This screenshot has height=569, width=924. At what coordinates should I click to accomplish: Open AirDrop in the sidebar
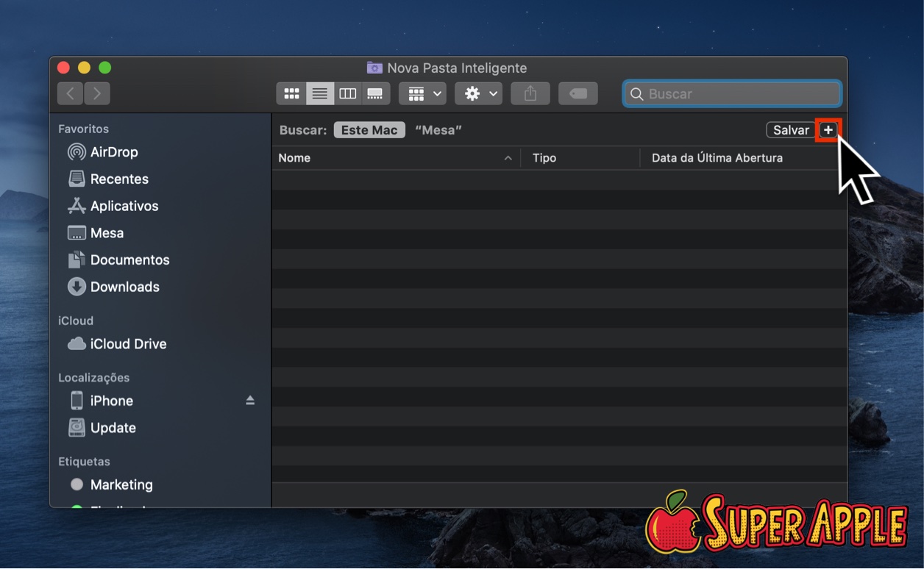pos(113,152)
